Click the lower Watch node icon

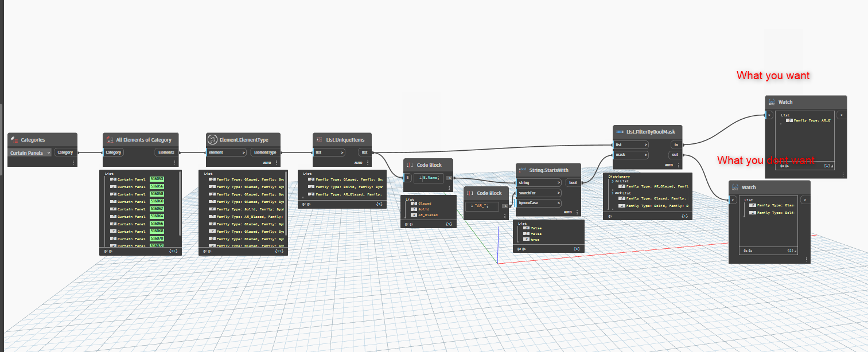(x=735, y=187)
